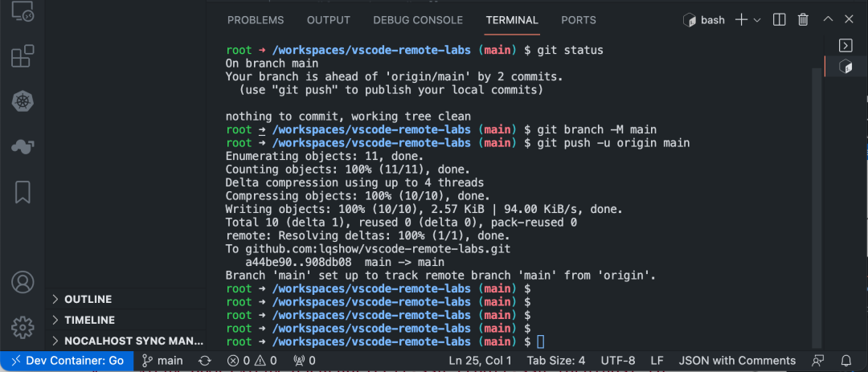Image resolution: width=868 pixels, height=372 pixels.
Task: Change the UTF-8 encoding
Action: pyautogui.click(x=618, y=361)
